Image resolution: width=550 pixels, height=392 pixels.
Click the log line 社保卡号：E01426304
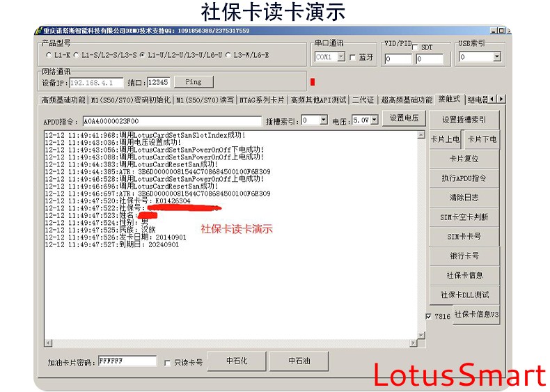(118, 201)
